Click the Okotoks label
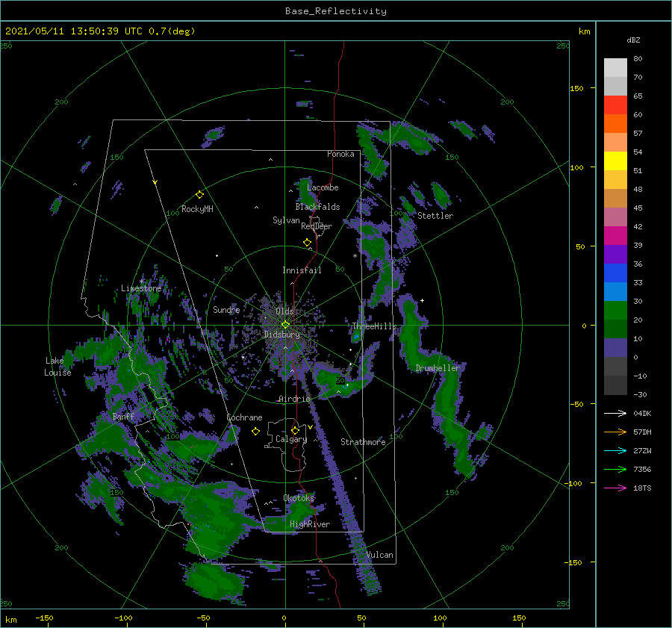The image size is (672, 628). click(299, 498)
